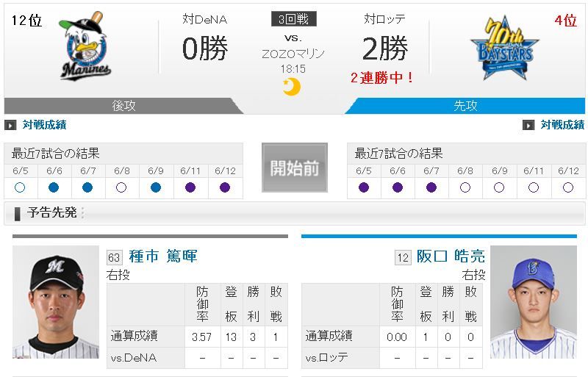
Task: Click BayStars 6/5 result purple dot
Action: 364,187
